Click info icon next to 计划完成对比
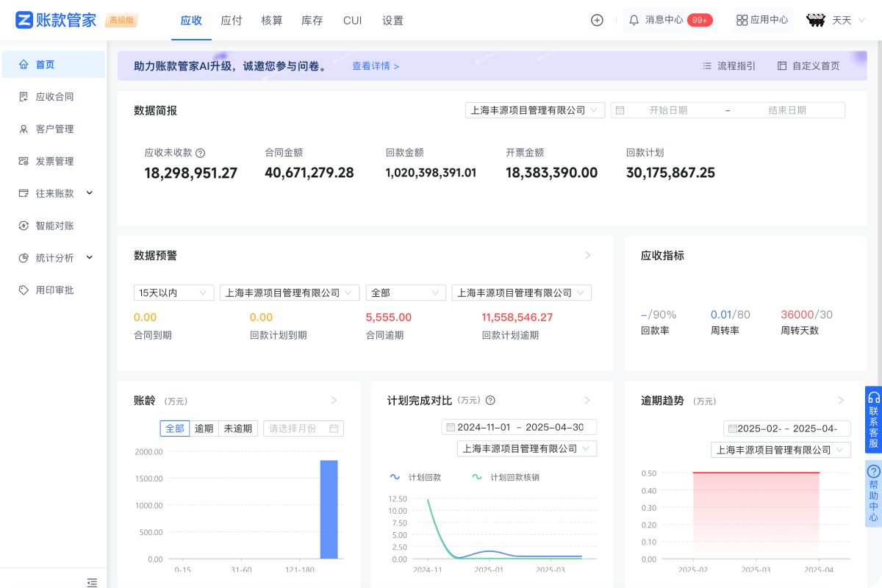The image size is (882, 588). pyautogui.click(x=490, y=401)
